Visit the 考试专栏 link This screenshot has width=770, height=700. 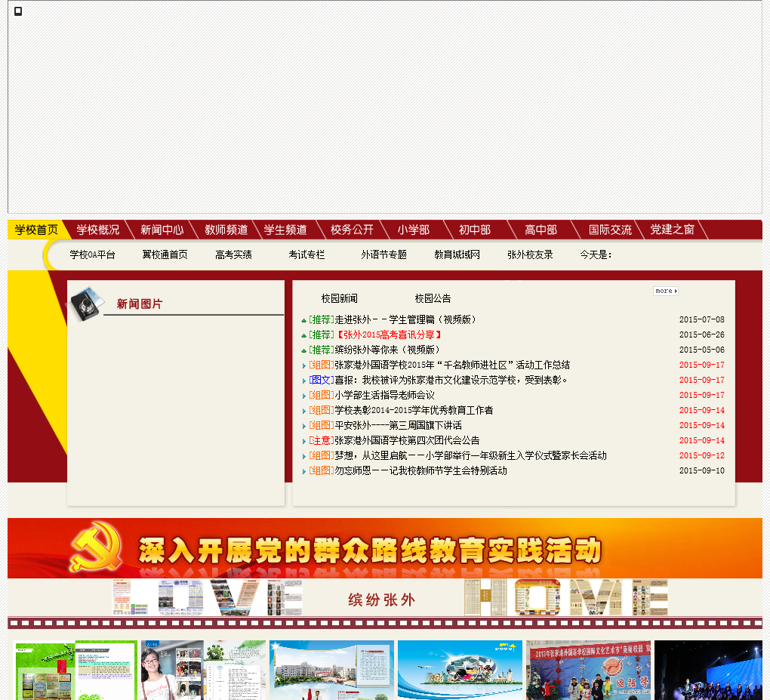pyautogui.click(x=306, y=254)
